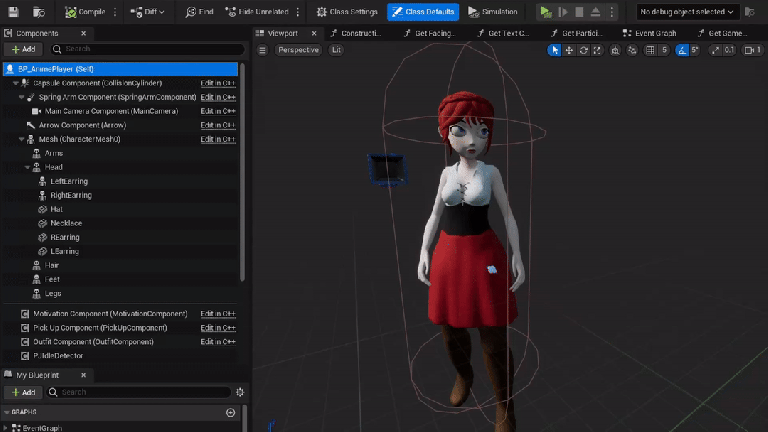The height and width of the screenshot is (432, 768).
Task: Activate the Rotate gizmo tool
Action: coord(583,50)
